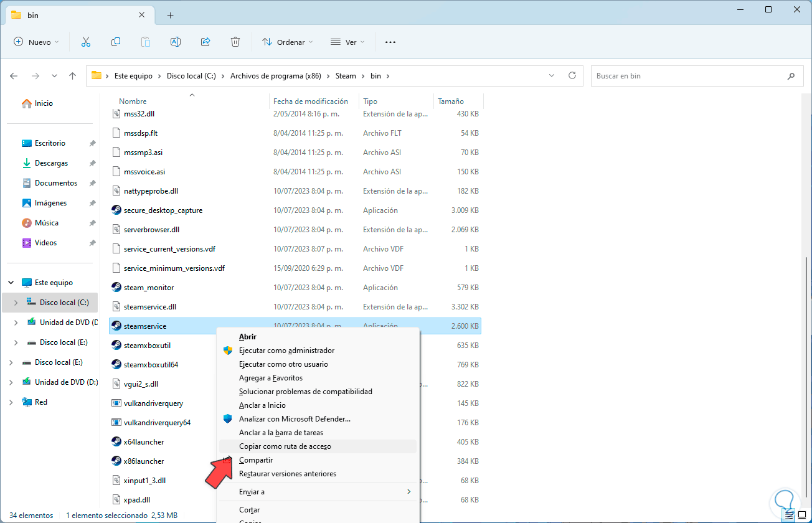
Task: Select the Descargas download icon
Action: [27, 163]
